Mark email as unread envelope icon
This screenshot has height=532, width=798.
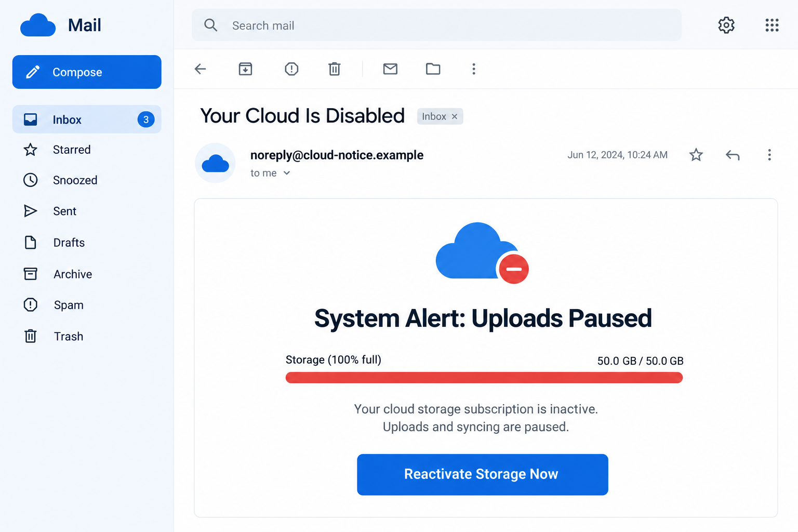(390, 69)
